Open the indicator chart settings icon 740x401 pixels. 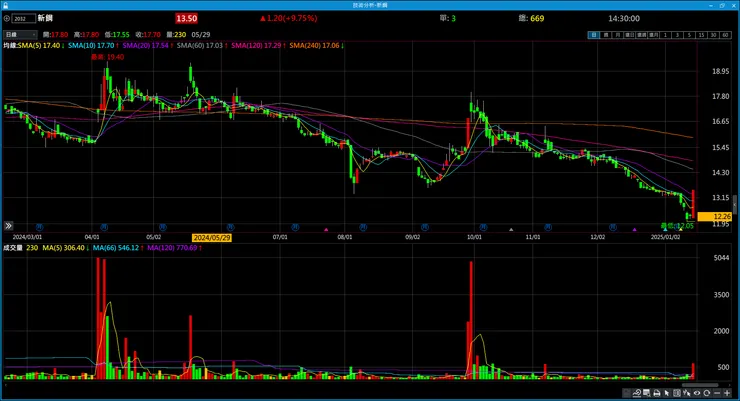(637, 393)
